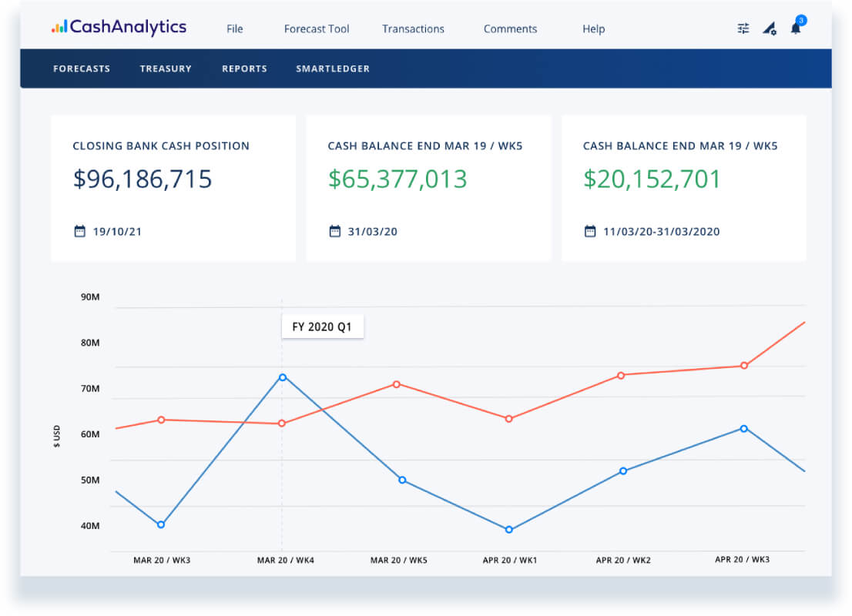Viewport: 852px width, 616px height.
Task: Click calendar icon next to 19/10/21
Action: (x=80, y=232)
